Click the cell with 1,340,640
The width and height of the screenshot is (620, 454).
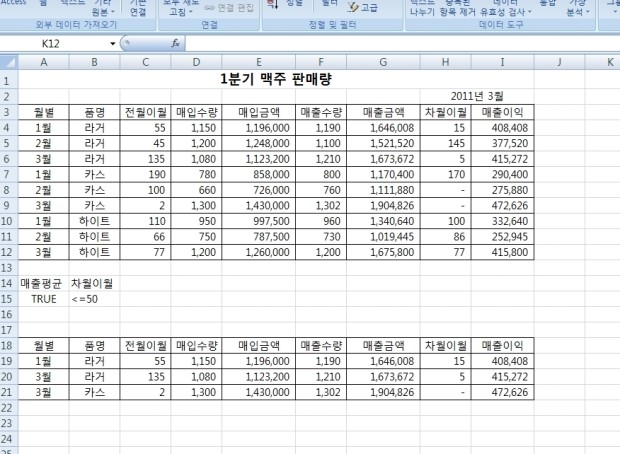click(x=383, y=221)
